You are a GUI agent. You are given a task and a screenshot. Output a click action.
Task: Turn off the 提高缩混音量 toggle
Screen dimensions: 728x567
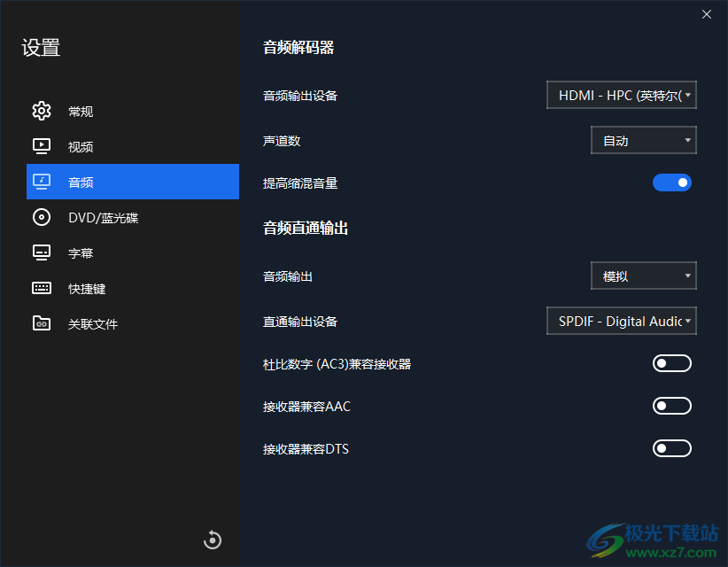(x=672, y=183)
